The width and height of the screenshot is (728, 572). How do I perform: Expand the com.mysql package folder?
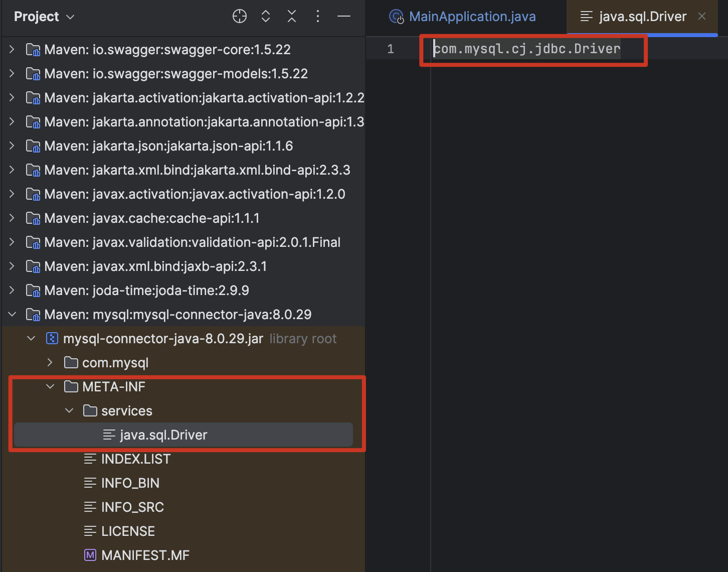50,362
